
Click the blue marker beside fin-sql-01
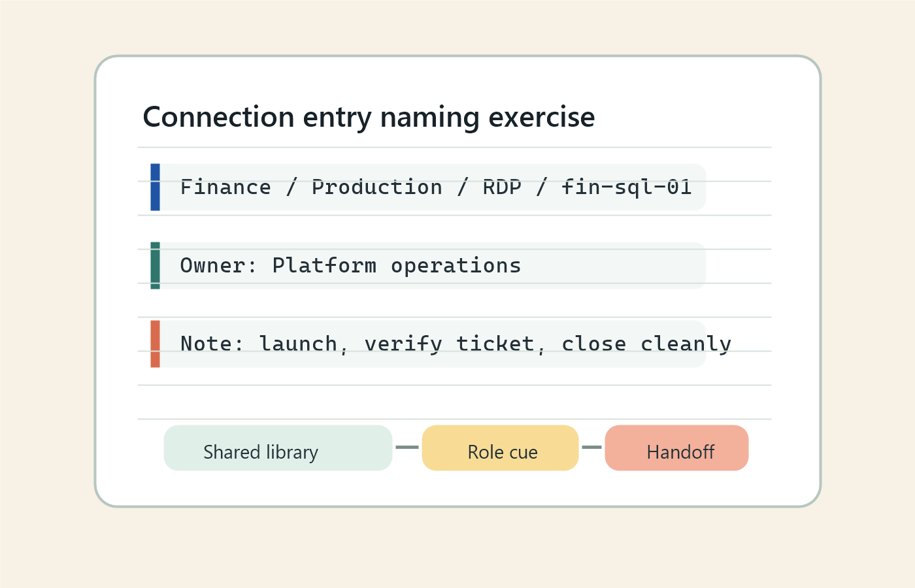155,188
